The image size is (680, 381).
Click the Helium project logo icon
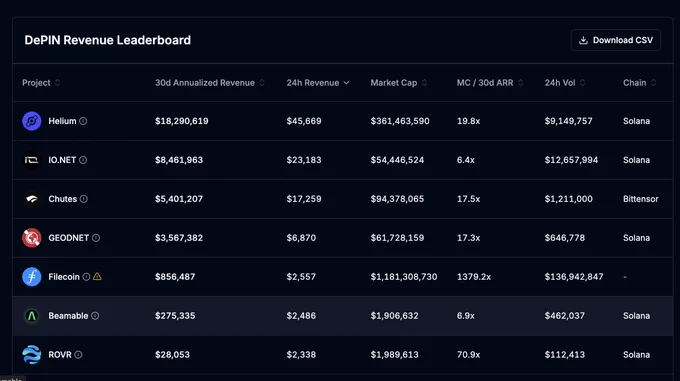[32, 121]
